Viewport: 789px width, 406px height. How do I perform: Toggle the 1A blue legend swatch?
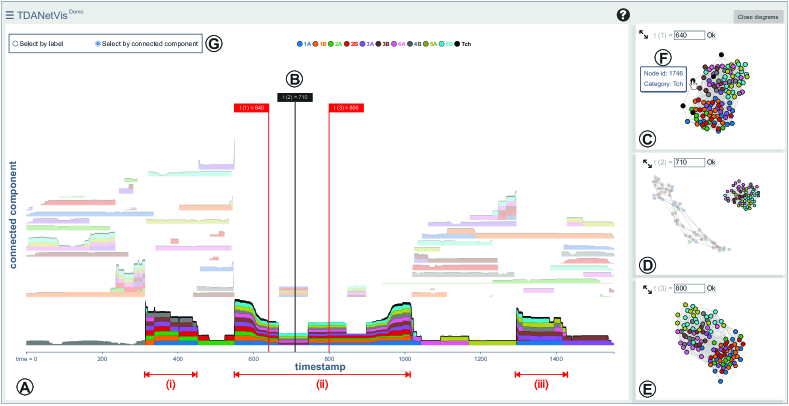click(x=299, y=44)
